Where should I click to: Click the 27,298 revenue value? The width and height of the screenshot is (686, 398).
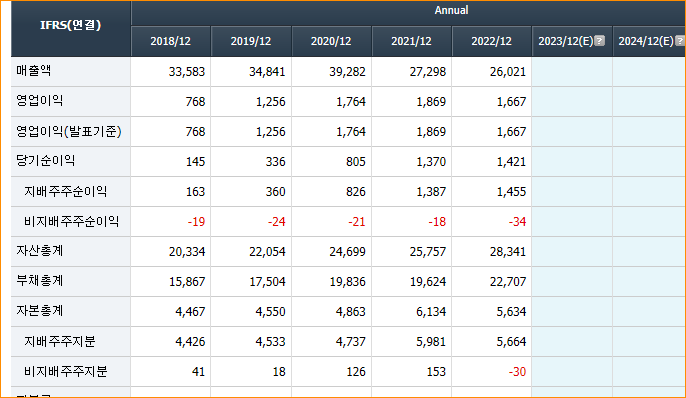click(427, 72)
